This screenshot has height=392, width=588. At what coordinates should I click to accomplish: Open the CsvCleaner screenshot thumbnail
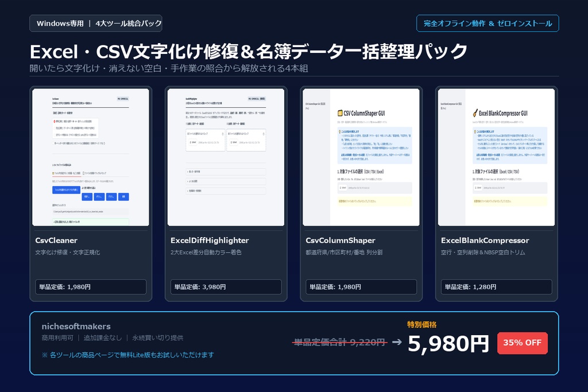90,157
